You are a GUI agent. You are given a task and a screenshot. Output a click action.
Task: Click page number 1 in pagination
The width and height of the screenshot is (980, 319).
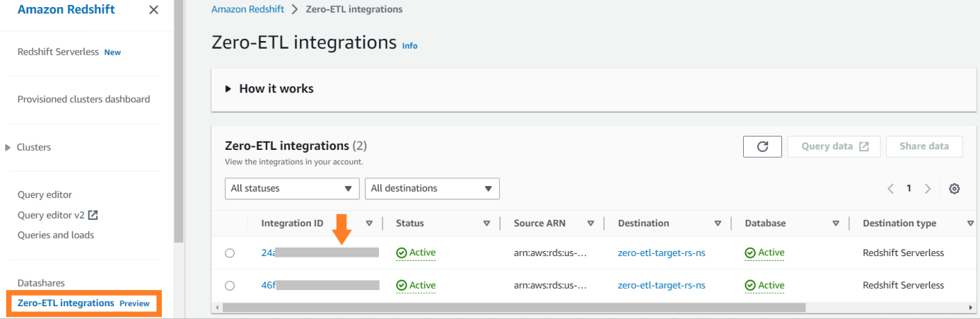[x=909, y=189]
